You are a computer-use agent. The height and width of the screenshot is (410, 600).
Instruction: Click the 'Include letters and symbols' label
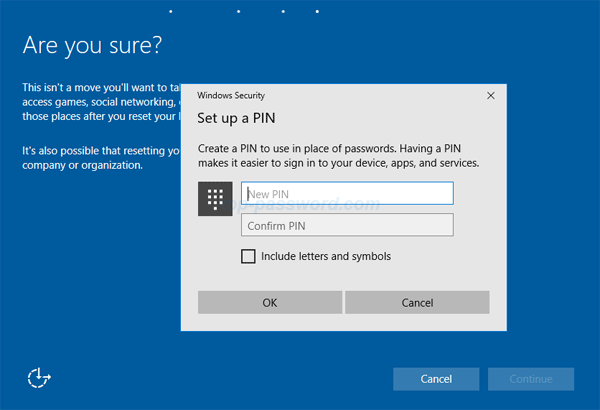[325, 256]
